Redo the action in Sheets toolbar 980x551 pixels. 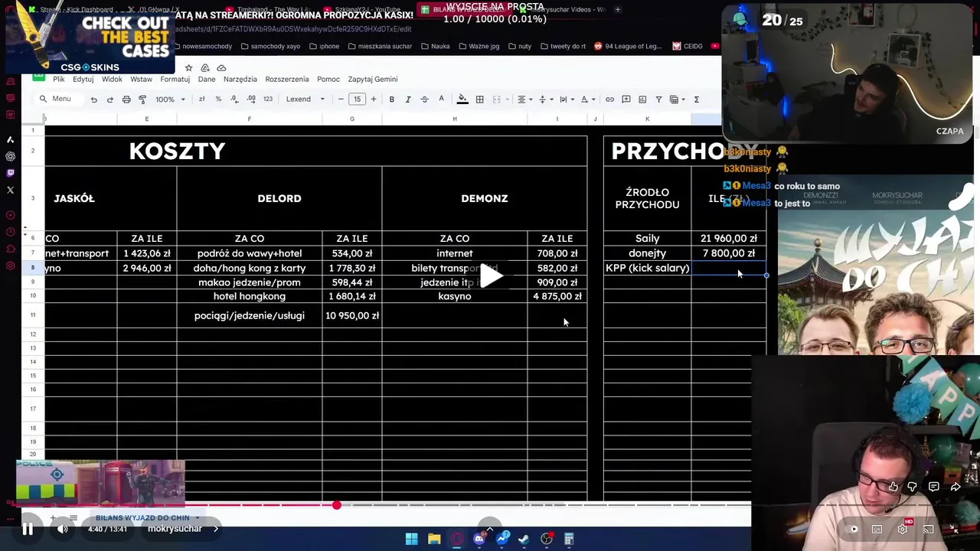[x=109, y=99]
